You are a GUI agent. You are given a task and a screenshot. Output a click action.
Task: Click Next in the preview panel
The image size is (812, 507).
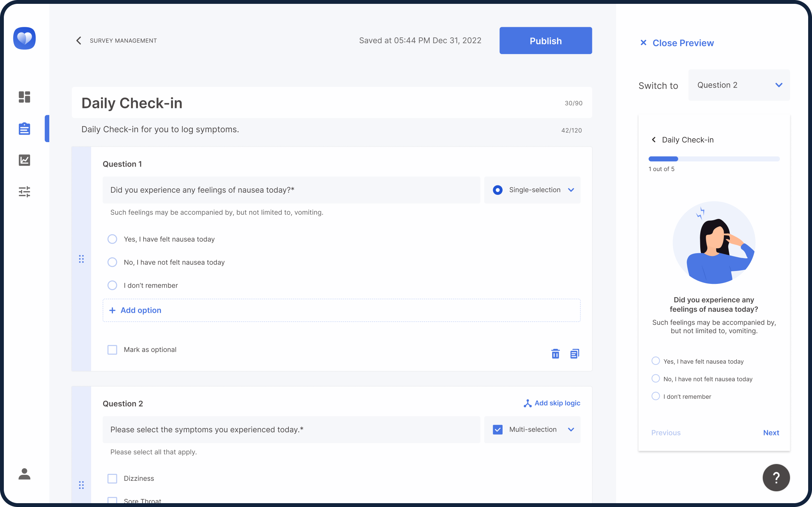tap(771, 433)
